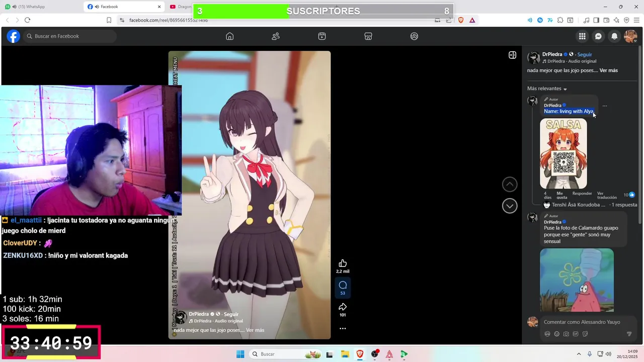Click the Facebook logo
The image size is (644, 362).
click(13, 36)
